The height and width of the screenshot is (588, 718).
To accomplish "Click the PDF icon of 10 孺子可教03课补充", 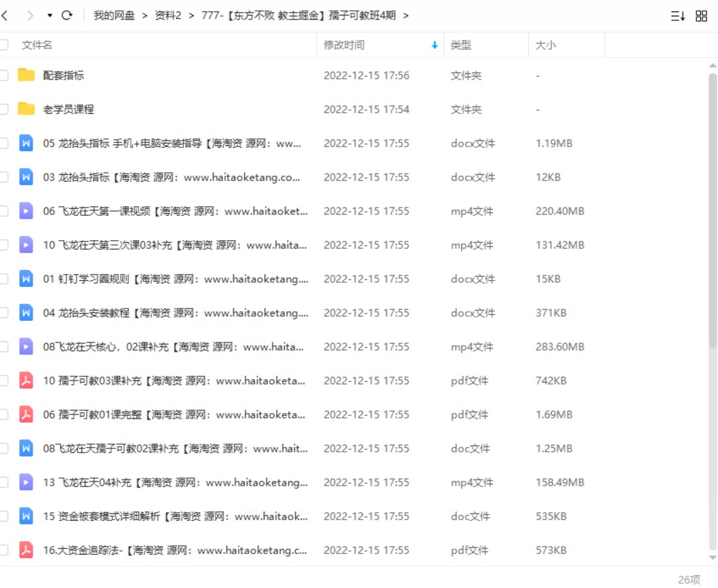I will click(26, 380).
